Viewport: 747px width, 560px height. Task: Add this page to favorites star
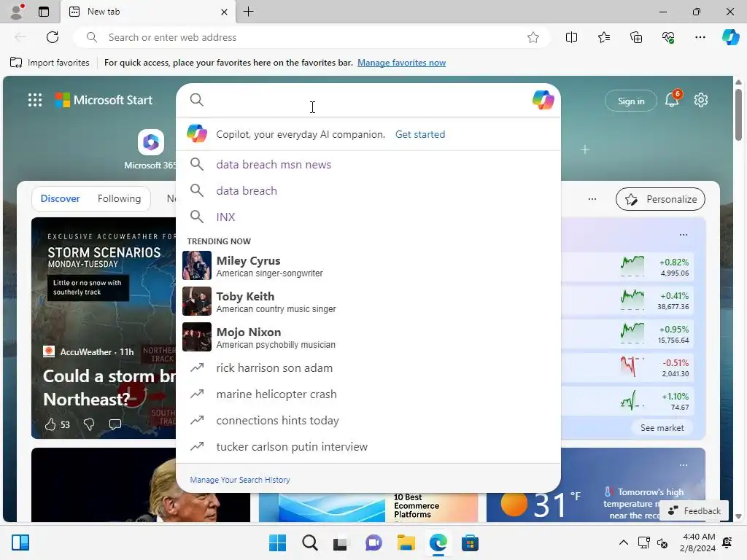click(533, 37)
